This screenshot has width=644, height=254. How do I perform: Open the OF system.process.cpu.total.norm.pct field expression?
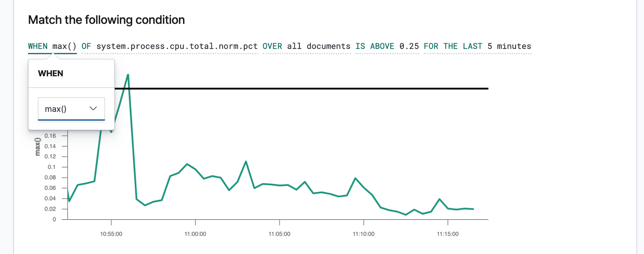click(x=169, y=46)
